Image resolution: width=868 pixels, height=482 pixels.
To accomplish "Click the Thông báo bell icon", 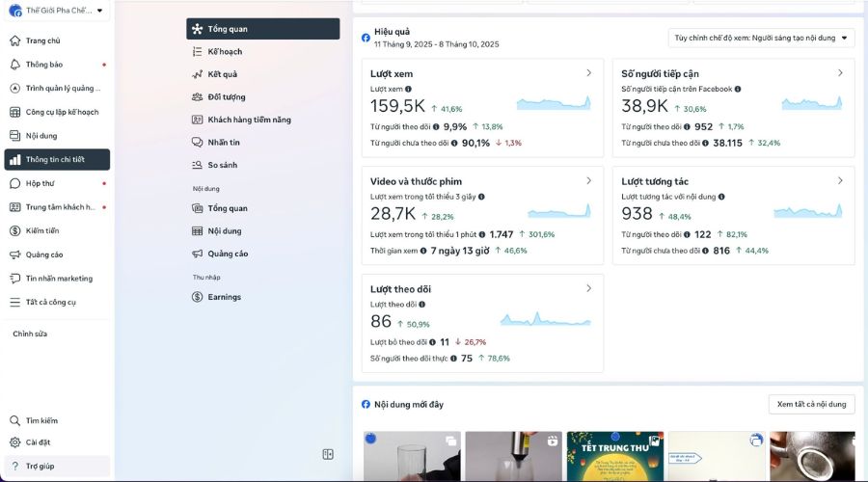I will point(14,65).
